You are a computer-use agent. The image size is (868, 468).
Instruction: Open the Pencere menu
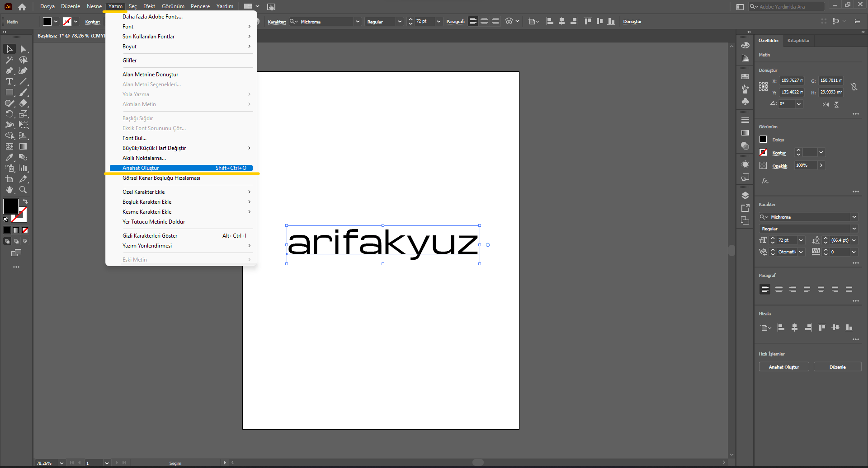[x=200, y=6]
